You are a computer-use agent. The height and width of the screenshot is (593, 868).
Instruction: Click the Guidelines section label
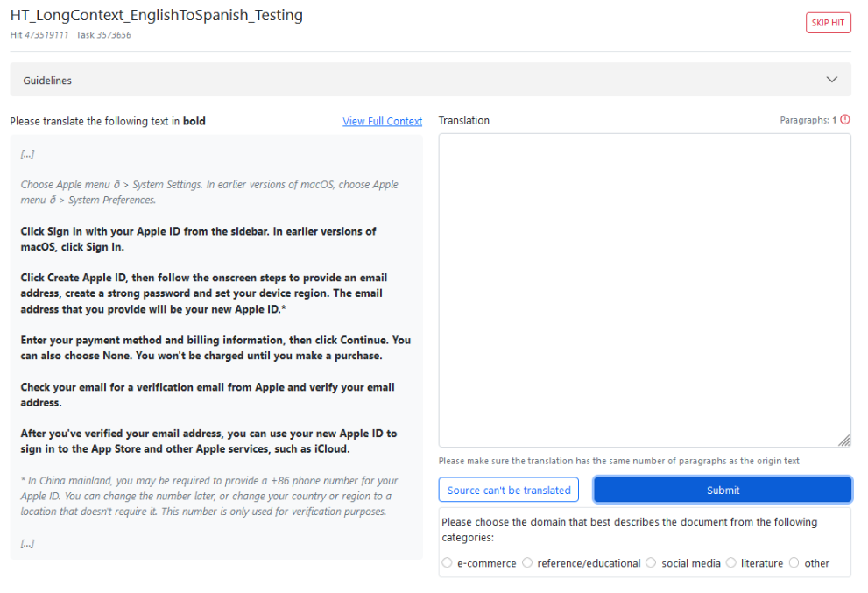pos(47,81)
